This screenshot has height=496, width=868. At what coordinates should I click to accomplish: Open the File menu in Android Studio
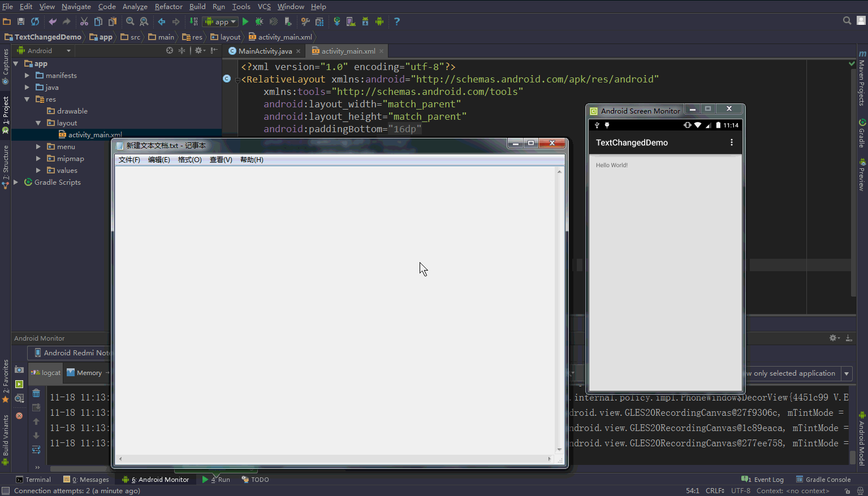[7, 6]
